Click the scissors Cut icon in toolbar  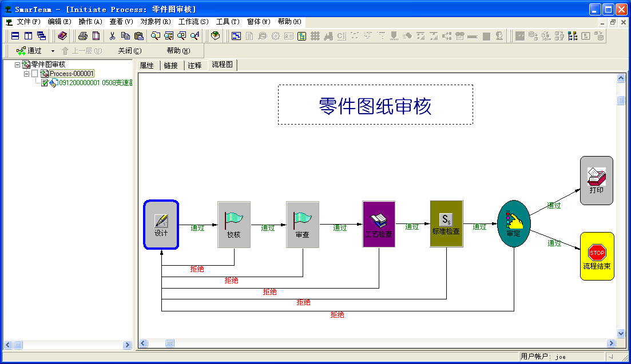pos(113,36)
